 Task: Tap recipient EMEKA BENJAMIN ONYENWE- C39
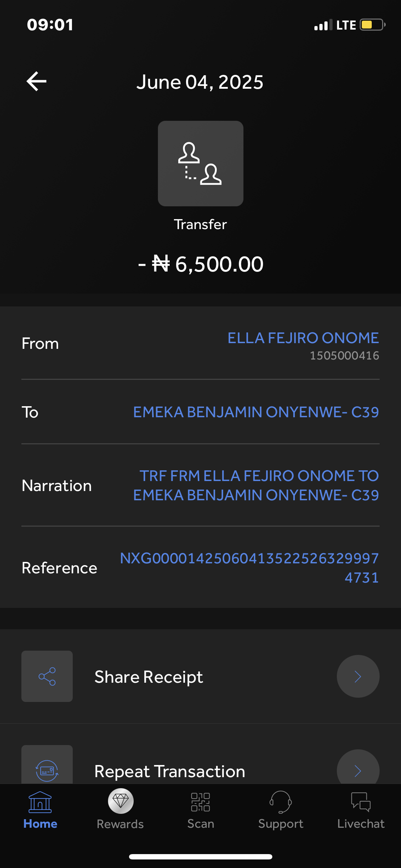(256, 412)
